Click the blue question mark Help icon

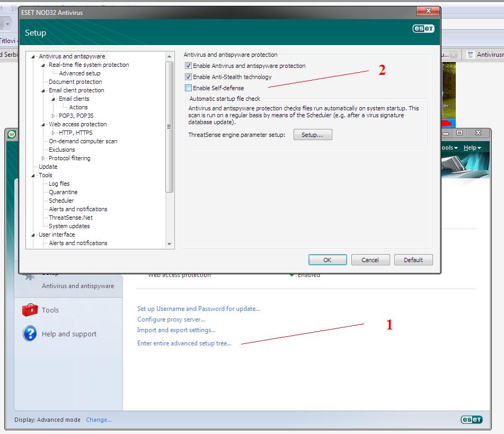click(30, 333)
